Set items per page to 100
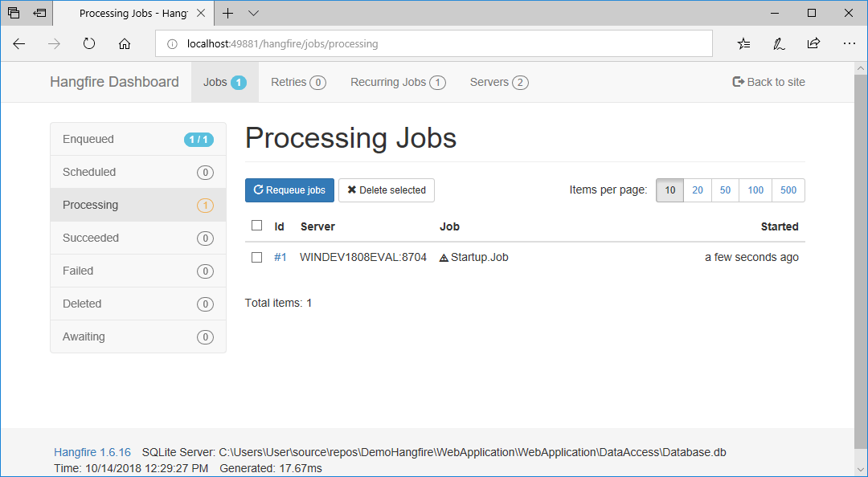 [755, 190]
